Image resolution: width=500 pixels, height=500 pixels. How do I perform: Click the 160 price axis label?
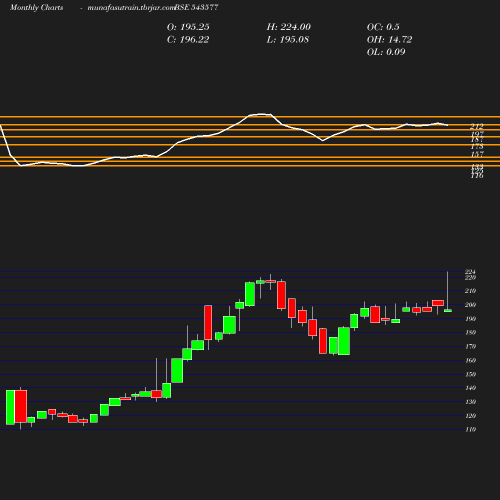click(470, 360)
